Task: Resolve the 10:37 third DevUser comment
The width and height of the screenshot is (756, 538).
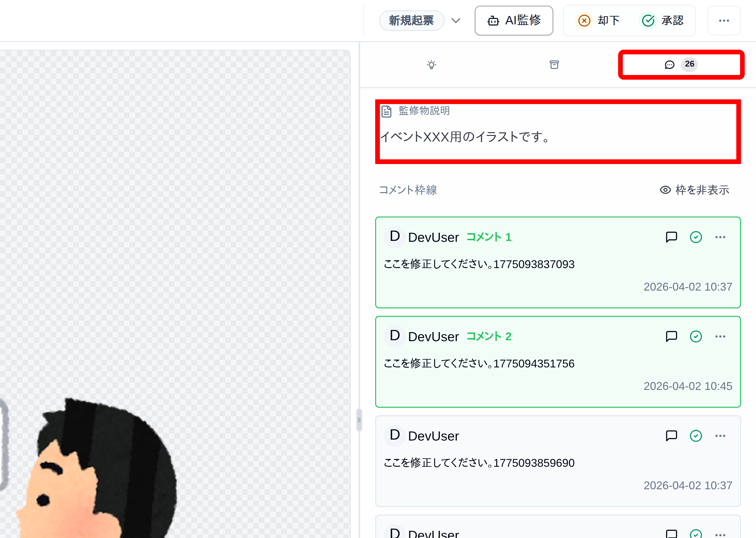Action: [x=696, y=436]
